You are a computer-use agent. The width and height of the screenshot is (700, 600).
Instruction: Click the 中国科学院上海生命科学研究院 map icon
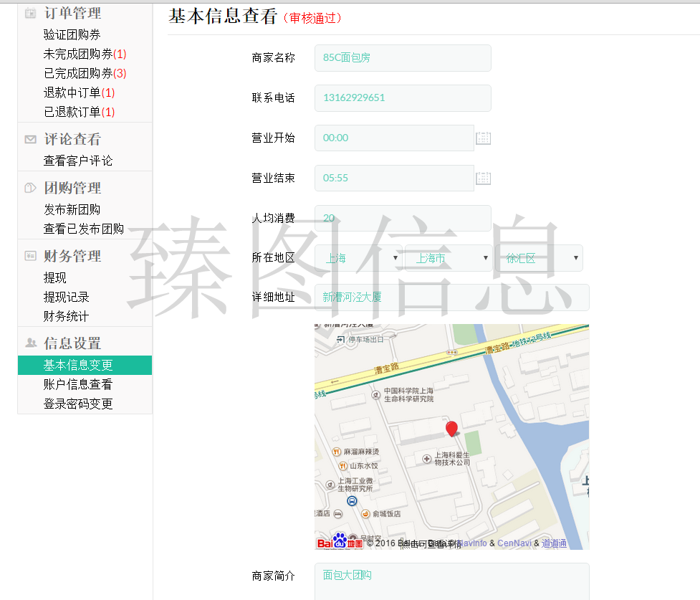coord(376,394)
